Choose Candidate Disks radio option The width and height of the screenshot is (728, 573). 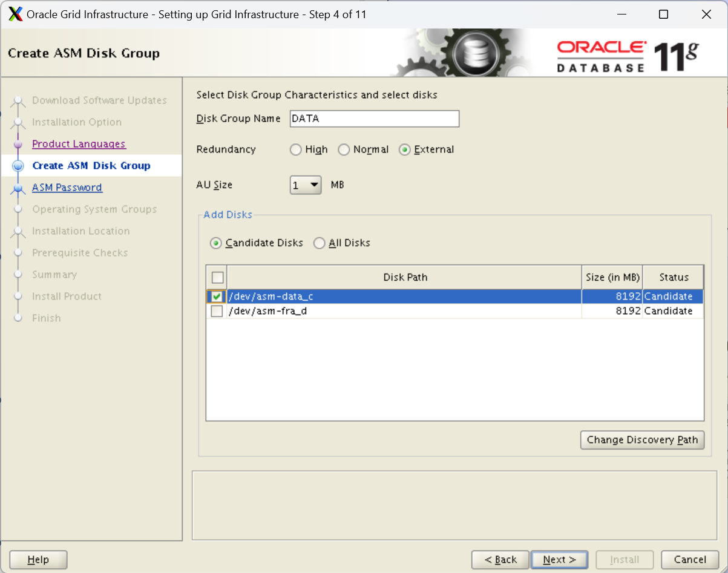[x=215, y=243]
